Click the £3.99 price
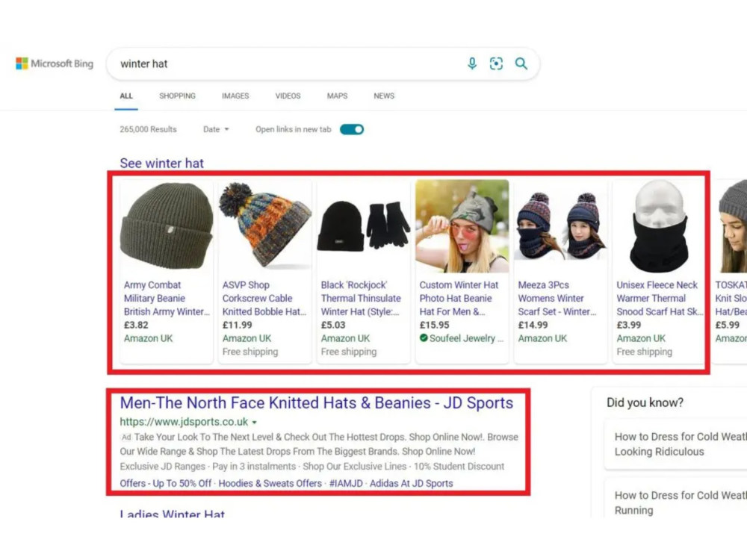This screenshot has height=560, width=747. (629, 325)
